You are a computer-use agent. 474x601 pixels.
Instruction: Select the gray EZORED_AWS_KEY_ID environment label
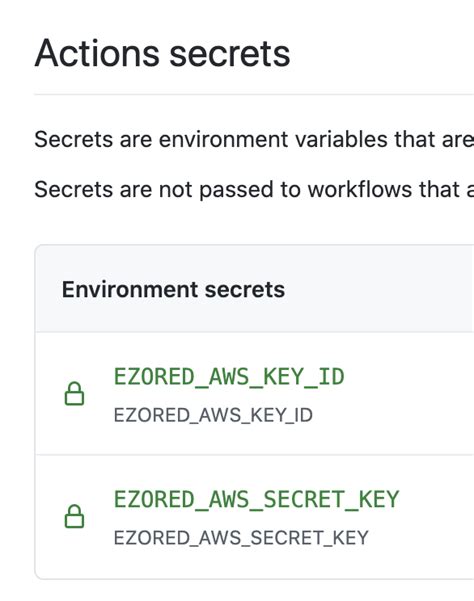pyautogui.click(x=213, y=415)
